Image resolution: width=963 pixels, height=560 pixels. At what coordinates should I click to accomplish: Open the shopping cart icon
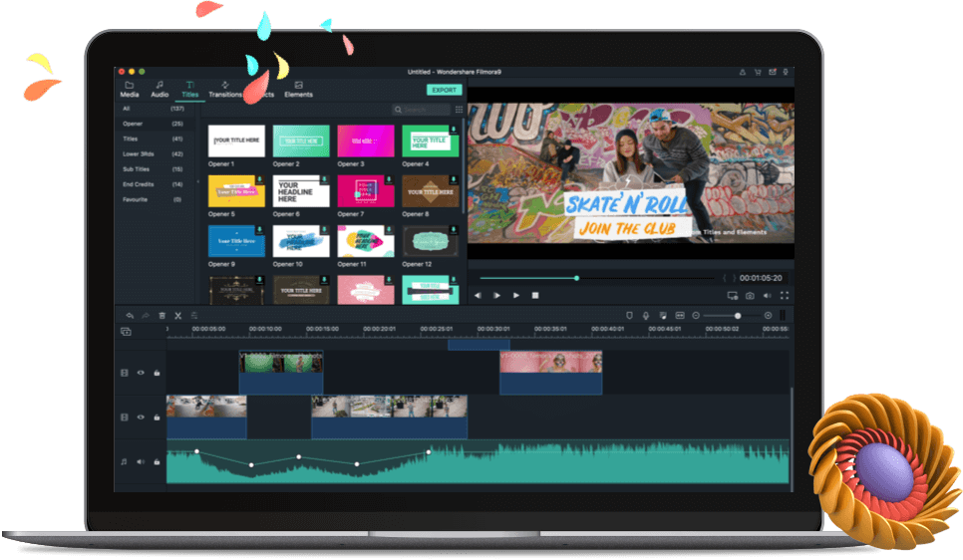[758, 73]
